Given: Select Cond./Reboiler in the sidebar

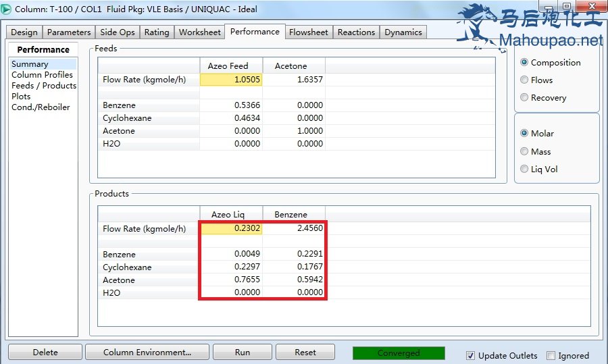Looking at the screenshot, I should click(41, 107).
